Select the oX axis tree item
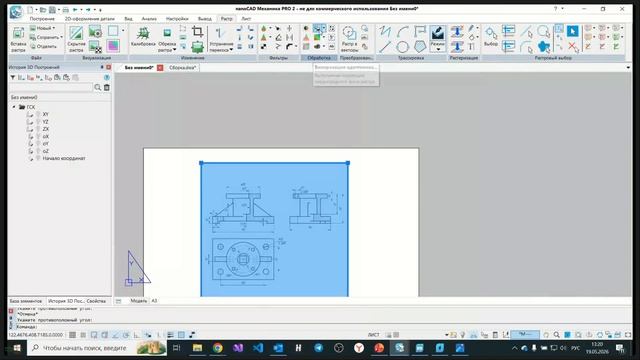640x360 pixels. [x=45, y=136]
